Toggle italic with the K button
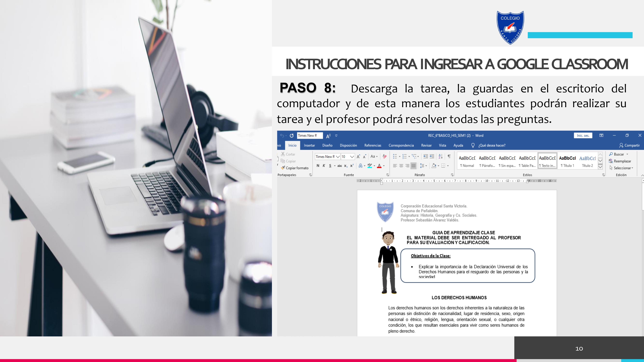Screen dimensions: 644x362 tap(324, 166)
